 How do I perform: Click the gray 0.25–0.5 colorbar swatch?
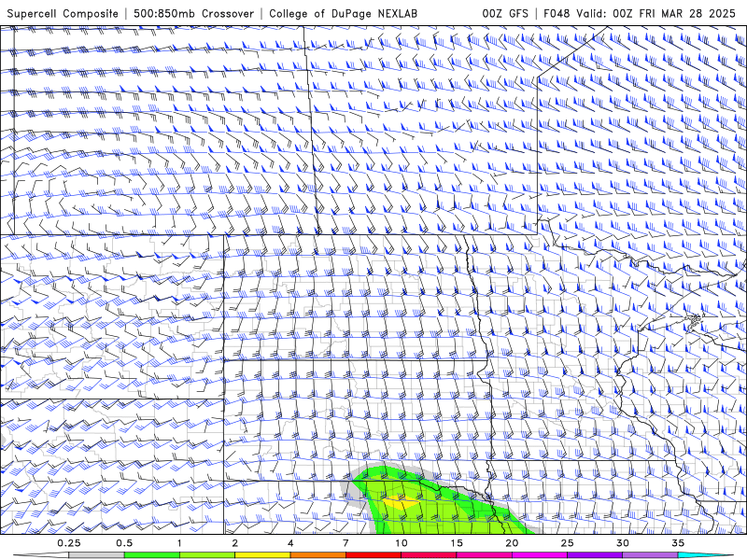pyautogui.click(x=96, y=555)
